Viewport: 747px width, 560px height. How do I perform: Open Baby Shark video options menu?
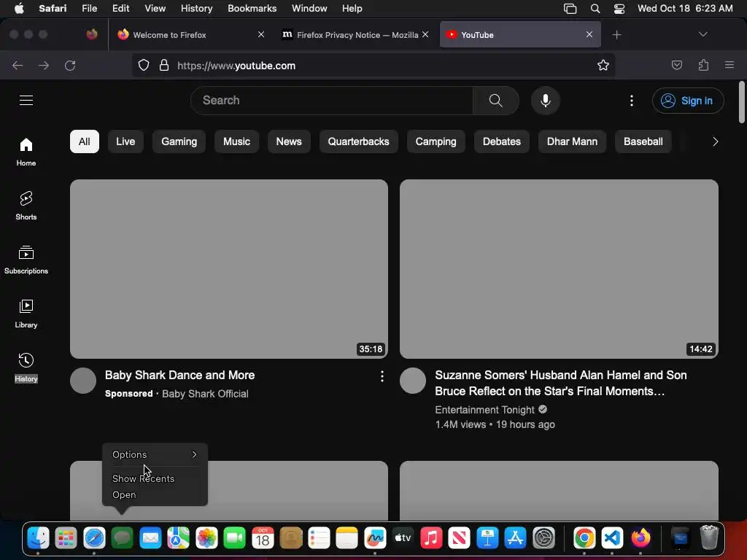(382, 377)
